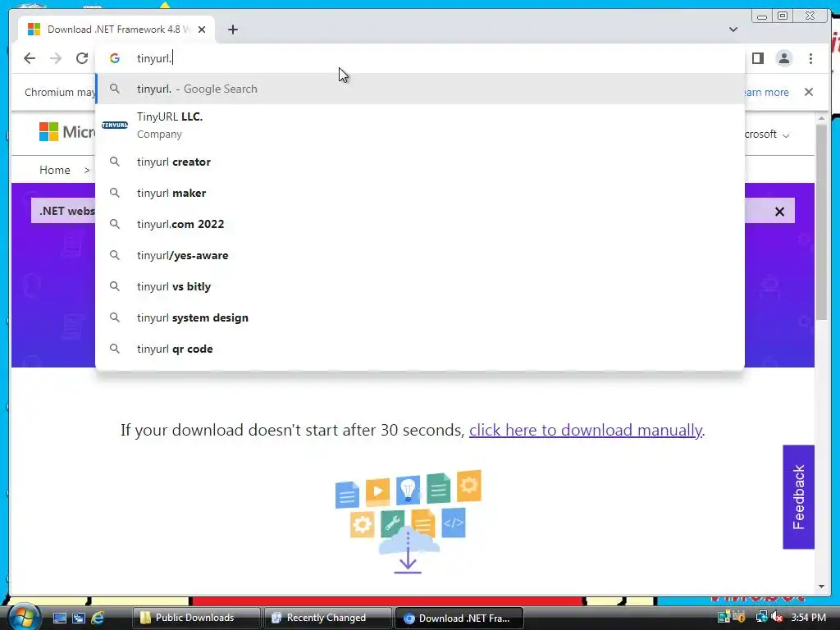Close the .NET website banner with X

pos(779,212)
